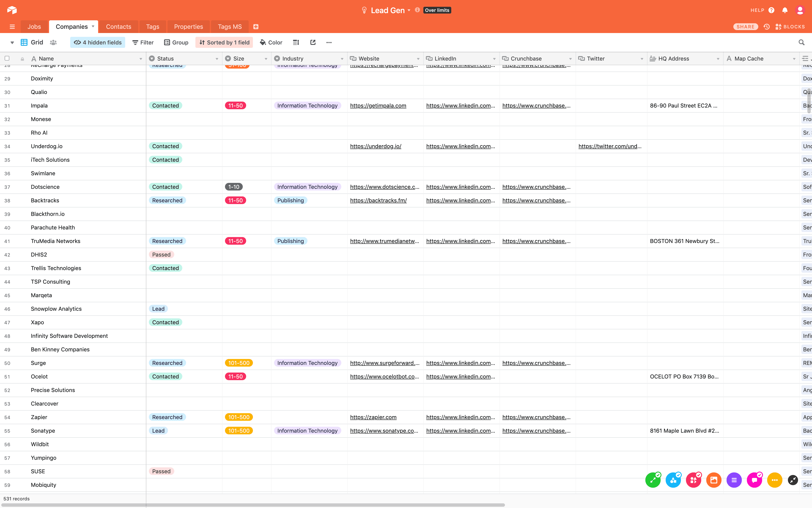Click the Grid view name
This screenshot has height=508, width=812.
[37, 42]
